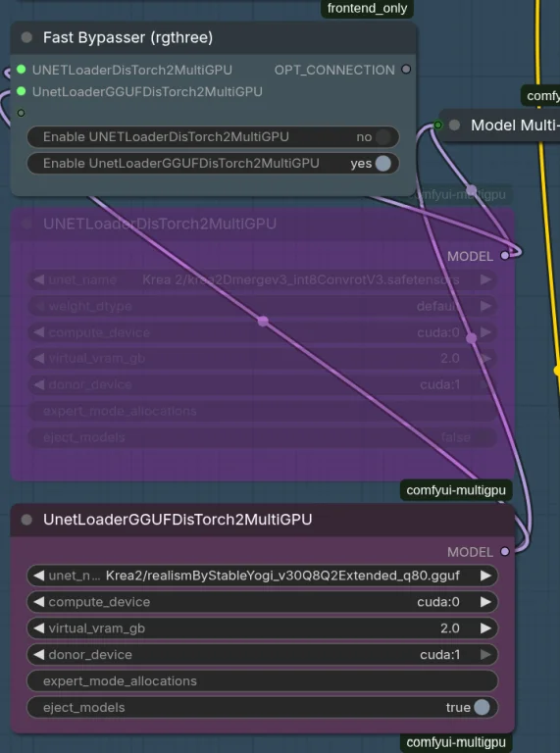Open the donor_device dropdown showing cuda:1 in GGUF loader
560x753 pixels.
262,655
